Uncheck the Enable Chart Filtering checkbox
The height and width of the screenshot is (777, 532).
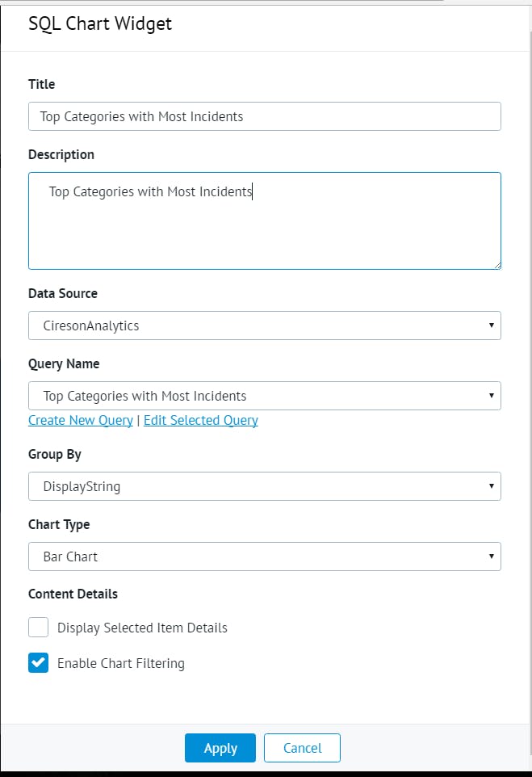point(39,663)
